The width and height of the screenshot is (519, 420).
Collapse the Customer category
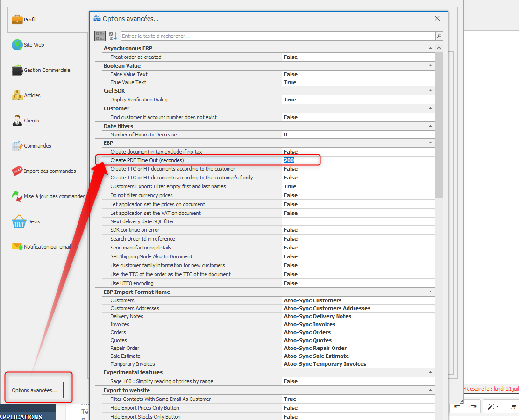[x=430, y=108]
